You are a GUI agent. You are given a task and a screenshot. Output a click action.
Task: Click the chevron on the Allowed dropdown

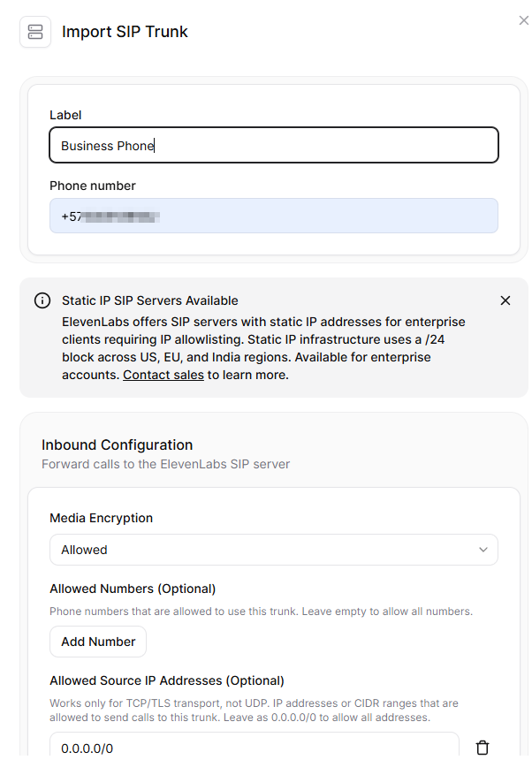tap(483, 550)
